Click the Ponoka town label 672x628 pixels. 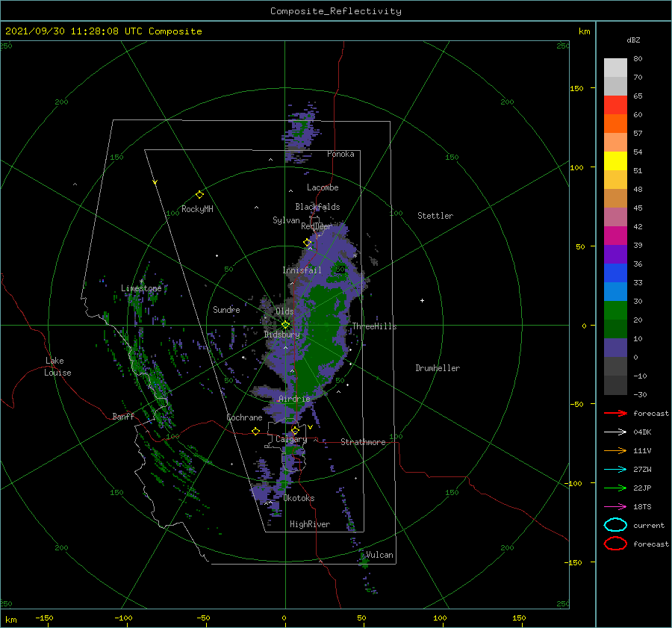click(x=340, y=154)
